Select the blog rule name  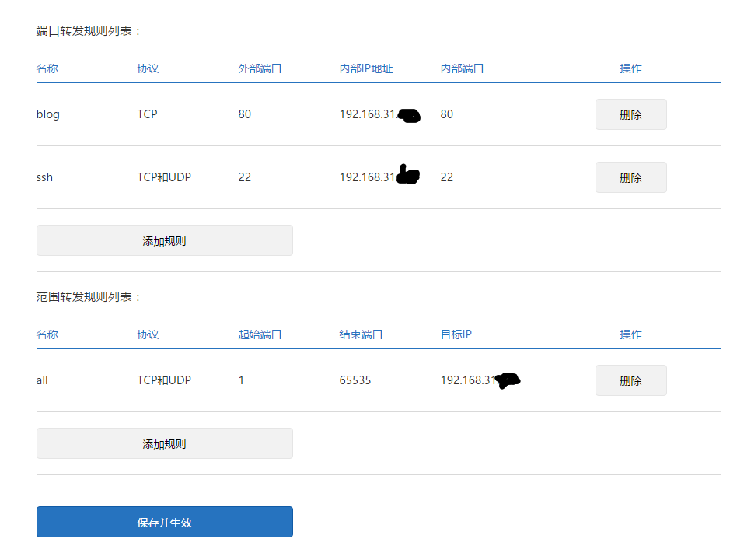(x=48, y=114)
